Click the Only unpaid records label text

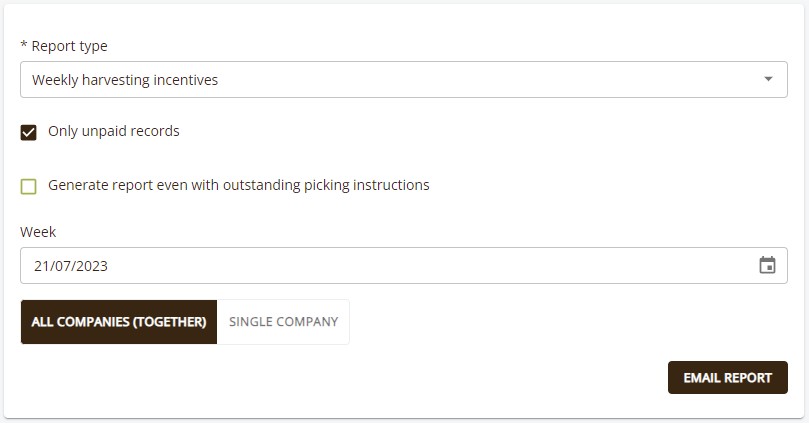pos(114,131)
